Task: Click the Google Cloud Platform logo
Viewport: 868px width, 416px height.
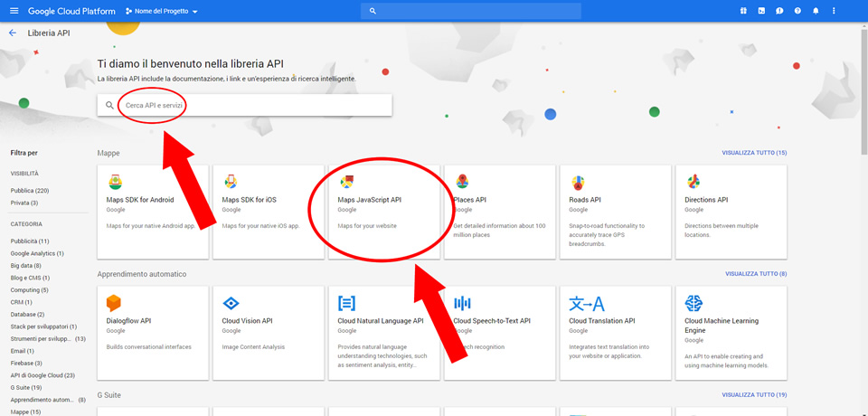Action: 71,11
